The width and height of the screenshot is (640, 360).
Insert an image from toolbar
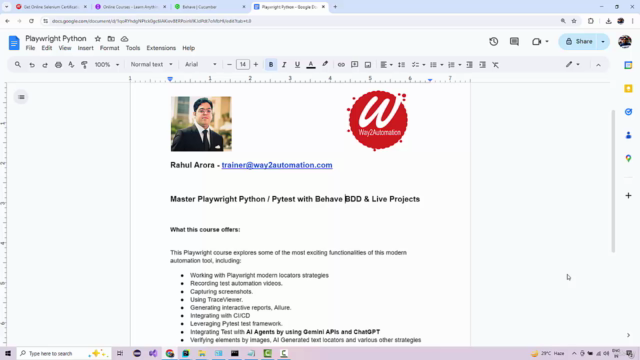coord(368,64)
